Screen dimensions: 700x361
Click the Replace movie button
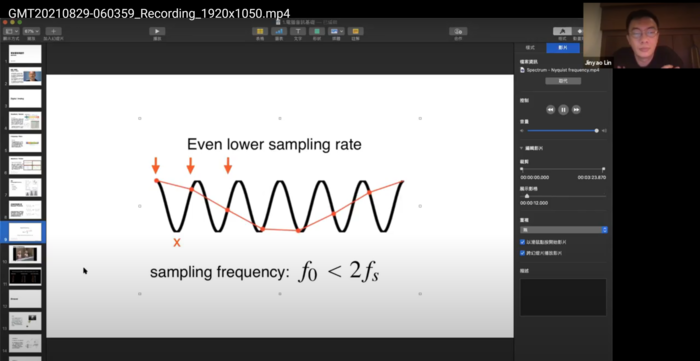pos(563,81)
